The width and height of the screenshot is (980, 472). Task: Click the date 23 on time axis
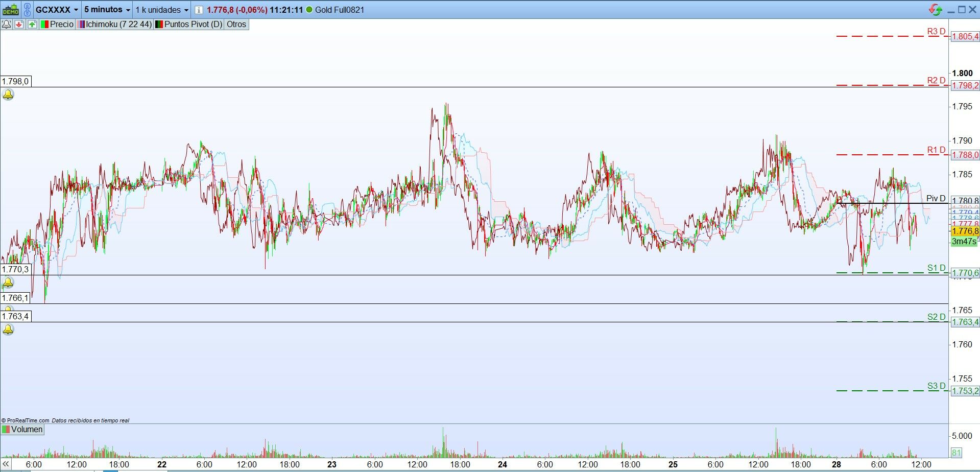[x=332, y=464]
